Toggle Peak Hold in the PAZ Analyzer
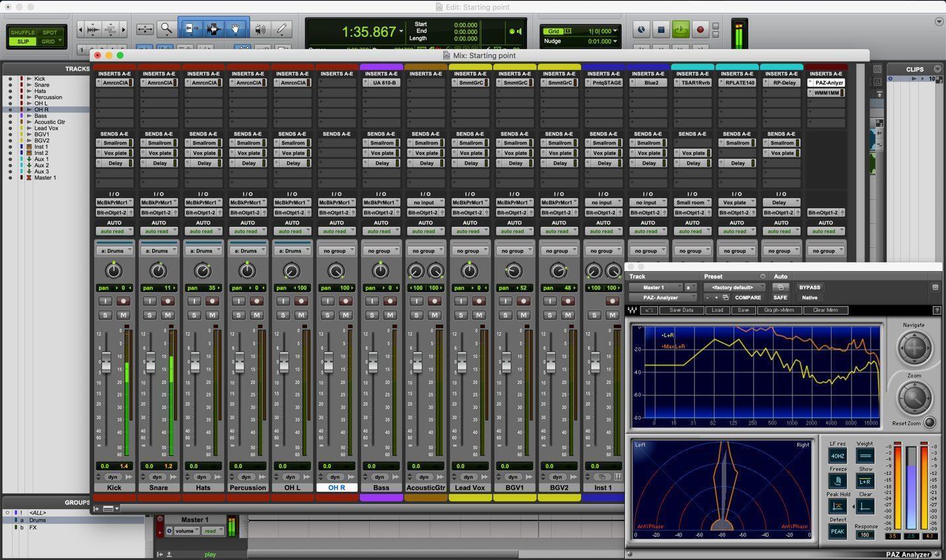Screen dimensions: 946x560 click(x=838, y=506)
